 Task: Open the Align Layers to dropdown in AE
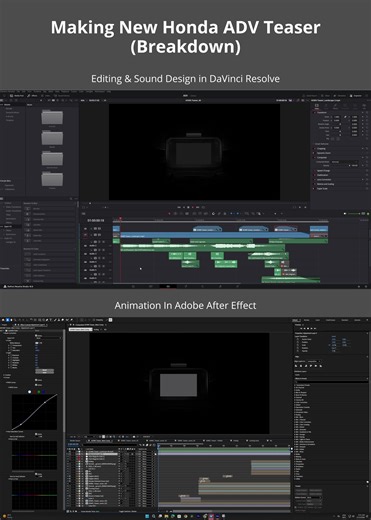click(314, 361)
